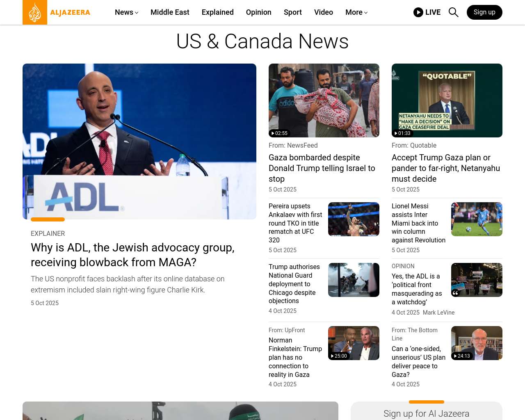Open the search magnifier icon
Viewport: 525px width, 420px height.
coord(453,12)
